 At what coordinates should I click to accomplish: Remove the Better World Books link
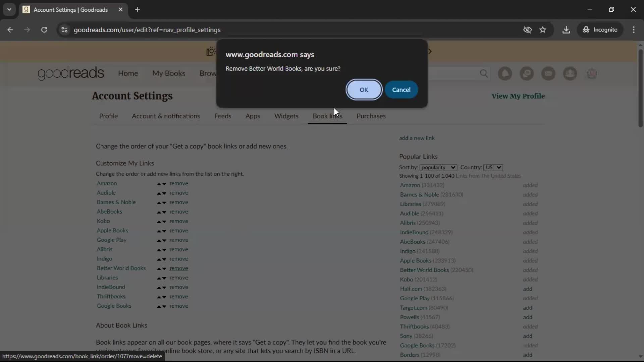pos(179,268)
